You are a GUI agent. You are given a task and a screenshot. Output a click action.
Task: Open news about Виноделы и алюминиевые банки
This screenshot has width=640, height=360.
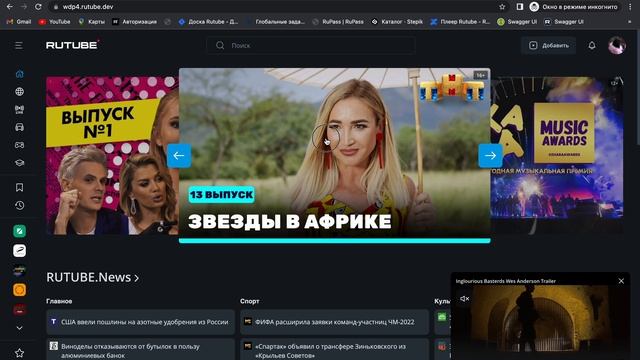tap(140, 349)
